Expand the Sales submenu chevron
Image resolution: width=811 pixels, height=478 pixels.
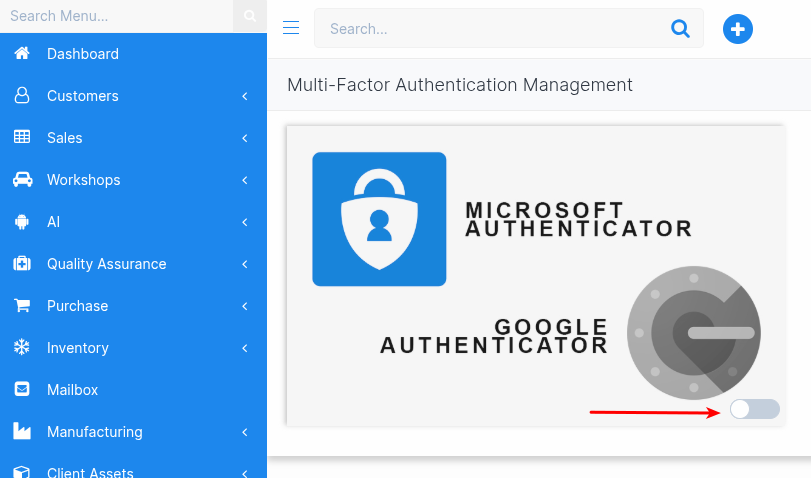tap(245, 138)
